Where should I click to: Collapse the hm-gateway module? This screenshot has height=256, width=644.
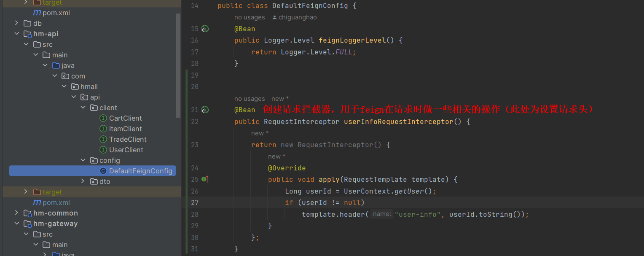[x=16, y=224]
